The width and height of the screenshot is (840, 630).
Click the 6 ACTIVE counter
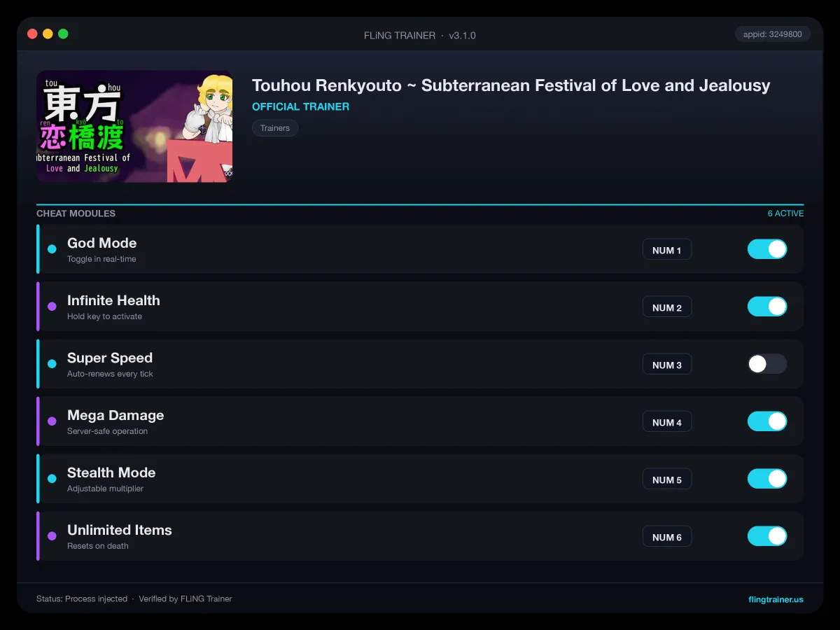click(785, 213)
